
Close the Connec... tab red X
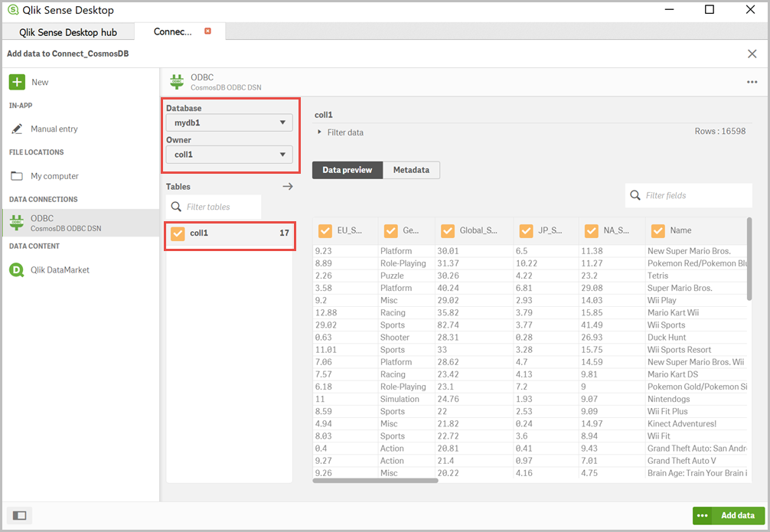(207, 31)
